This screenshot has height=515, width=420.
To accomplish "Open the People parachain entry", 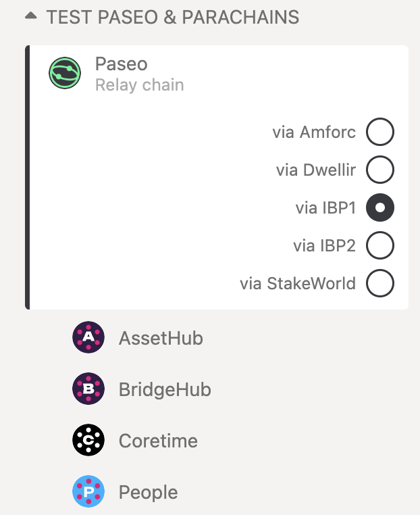I will pyautogui.click(x=217, y=491).
